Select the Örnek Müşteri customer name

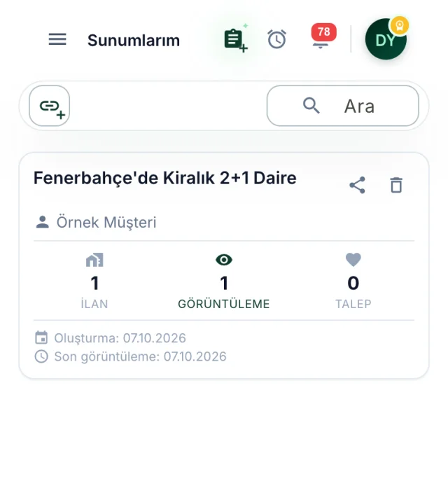click(106, 222)
